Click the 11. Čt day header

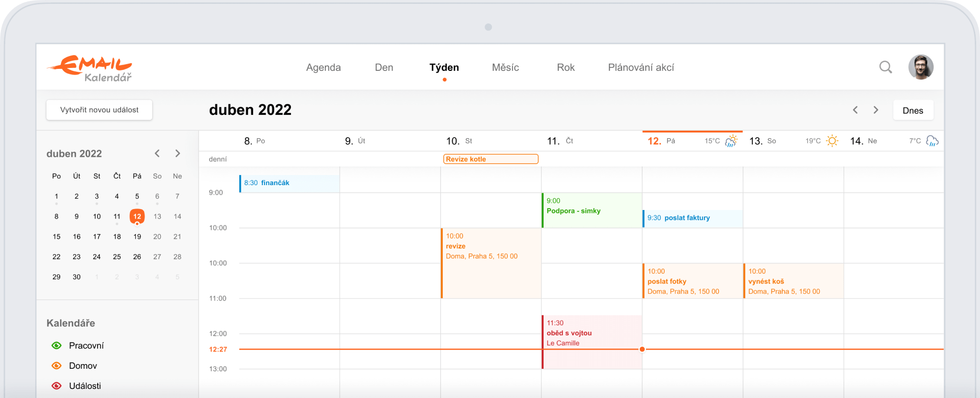click(560, 141)
